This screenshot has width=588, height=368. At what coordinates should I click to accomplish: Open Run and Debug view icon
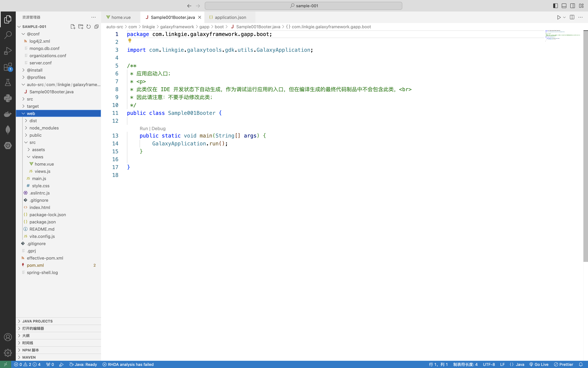coord(8,51)
